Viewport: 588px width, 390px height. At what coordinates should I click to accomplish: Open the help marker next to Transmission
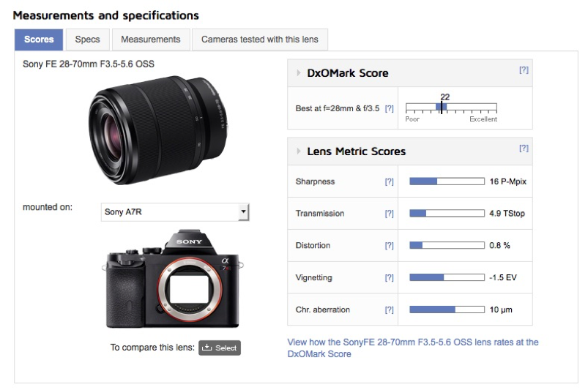pos(389,214)
